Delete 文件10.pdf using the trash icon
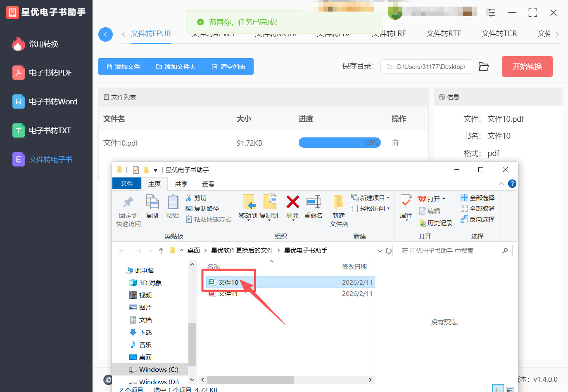Screen dimensions: 568x392 [x=395, y=142]
